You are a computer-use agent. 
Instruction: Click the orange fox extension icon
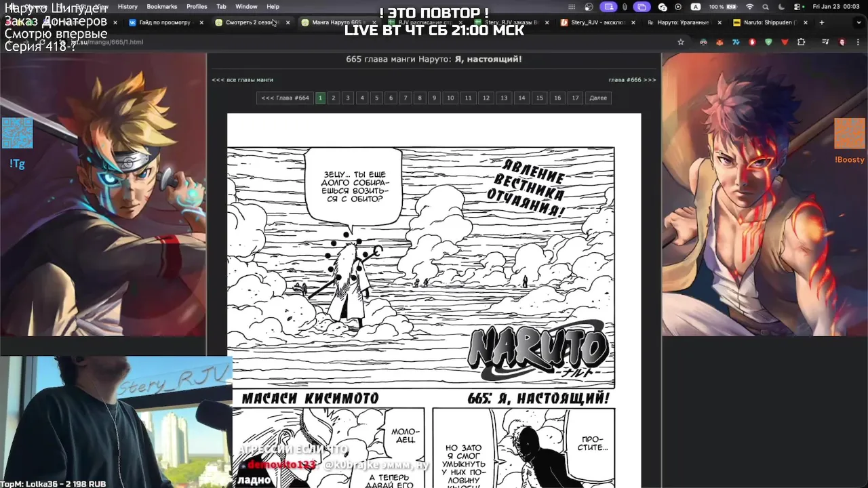[719, 42]
